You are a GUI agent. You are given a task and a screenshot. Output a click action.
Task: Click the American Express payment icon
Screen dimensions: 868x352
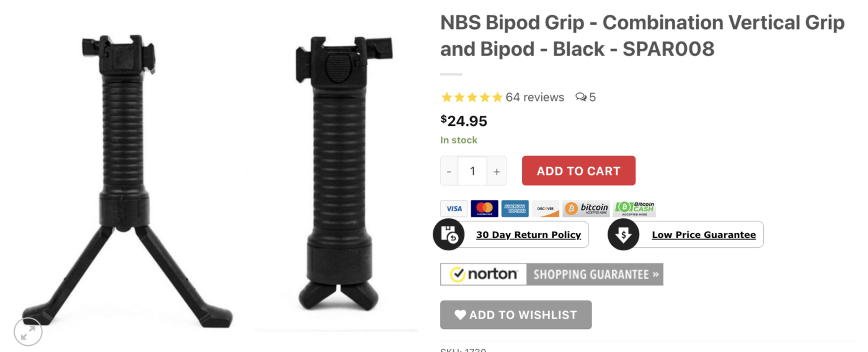coord(515,209)
